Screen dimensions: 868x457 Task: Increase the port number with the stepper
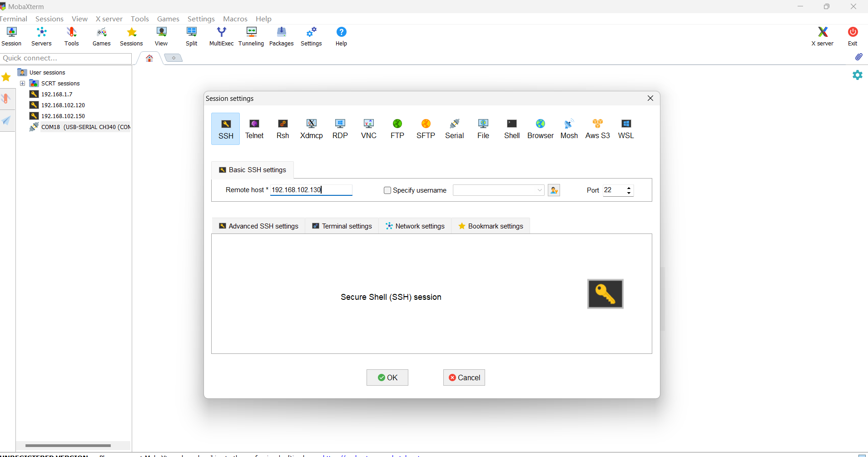coord(629,188)
